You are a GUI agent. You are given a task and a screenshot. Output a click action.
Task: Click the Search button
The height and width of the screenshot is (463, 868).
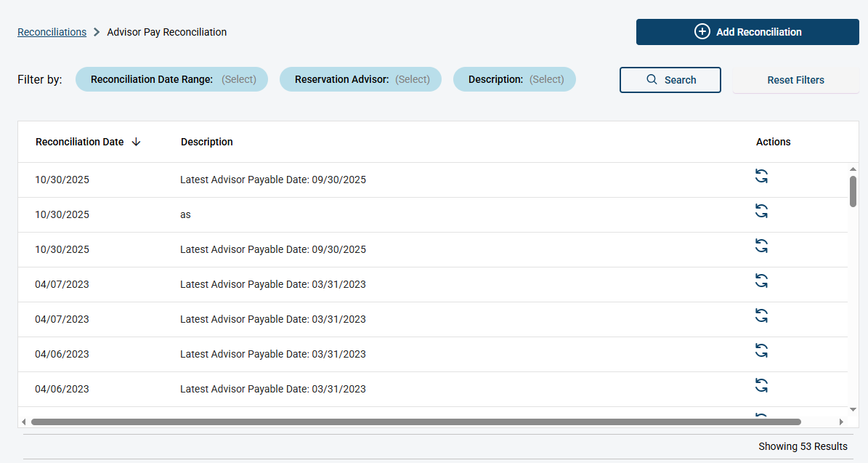[x=670, y=80]
